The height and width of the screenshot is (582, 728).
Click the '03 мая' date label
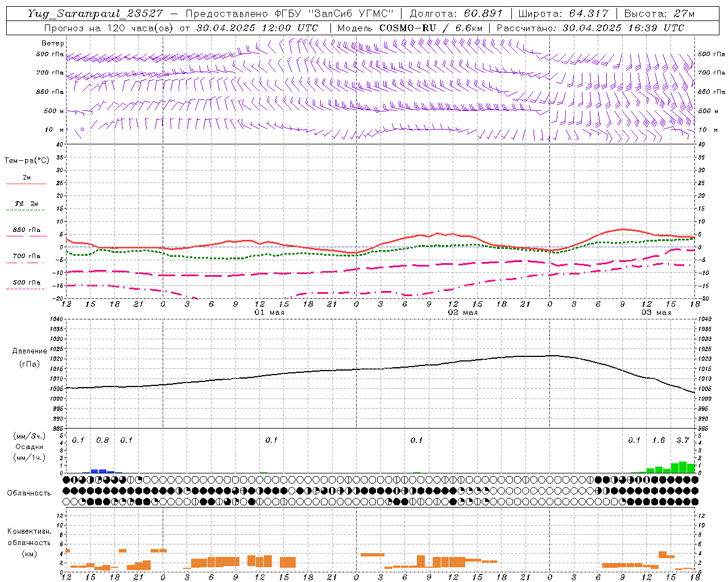click(656, 313)
